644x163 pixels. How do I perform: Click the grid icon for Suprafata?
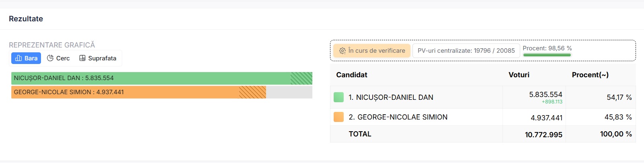pos(82,58)
